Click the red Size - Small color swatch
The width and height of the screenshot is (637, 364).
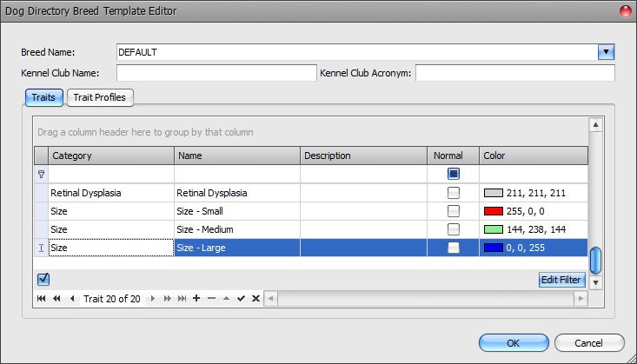(494, 211)
